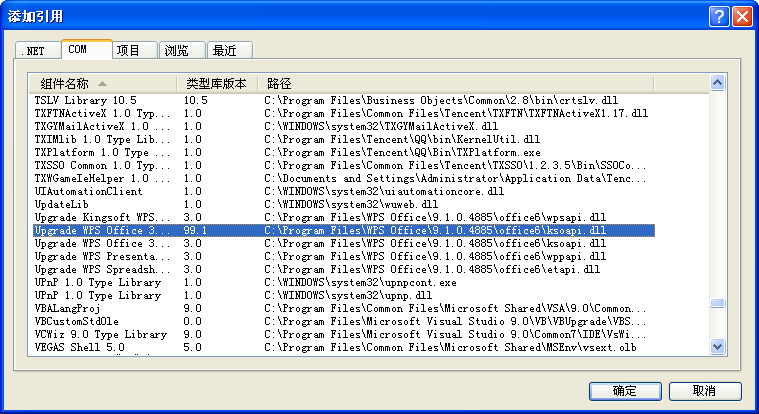Select the COM tab
The height and width of the screenshot is (414, 759).
87,49
